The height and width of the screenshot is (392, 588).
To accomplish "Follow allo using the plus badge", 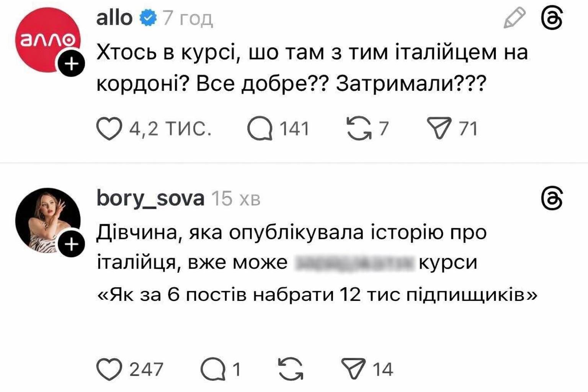I will pos(71,64).
